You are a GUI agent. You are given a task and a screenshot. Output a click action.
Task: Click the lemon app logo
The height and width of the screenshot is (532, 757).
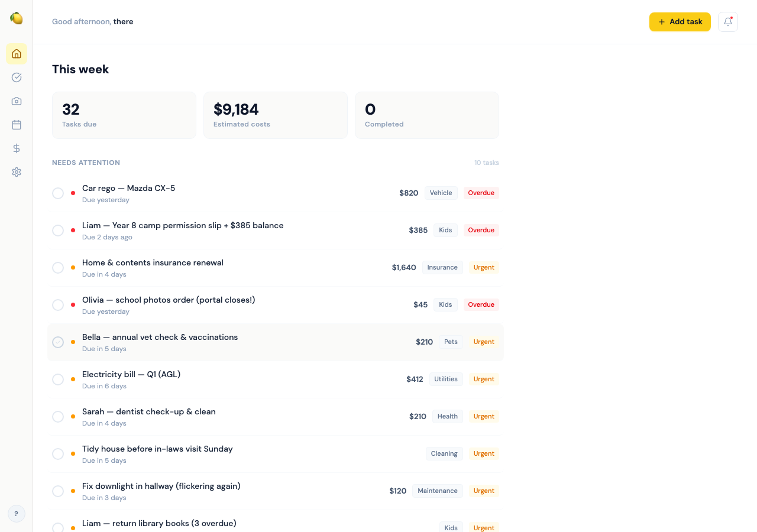coord(17,18)
